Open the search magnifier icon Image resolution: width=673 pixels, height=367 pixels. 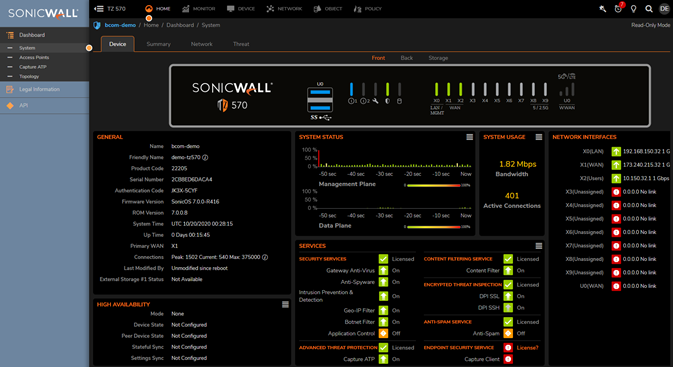pyautogui.click(x=649, y=9)
